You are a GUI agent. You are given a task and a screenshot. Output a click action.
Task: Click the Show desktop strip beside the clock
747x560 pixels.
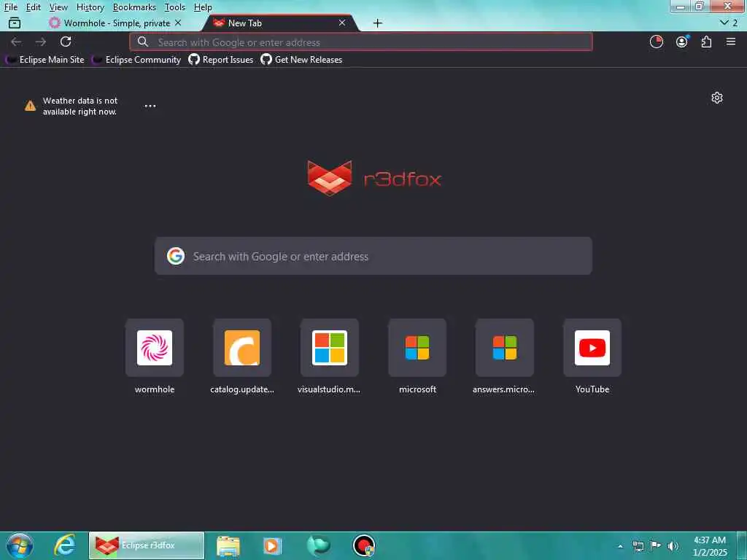(742, 545)
